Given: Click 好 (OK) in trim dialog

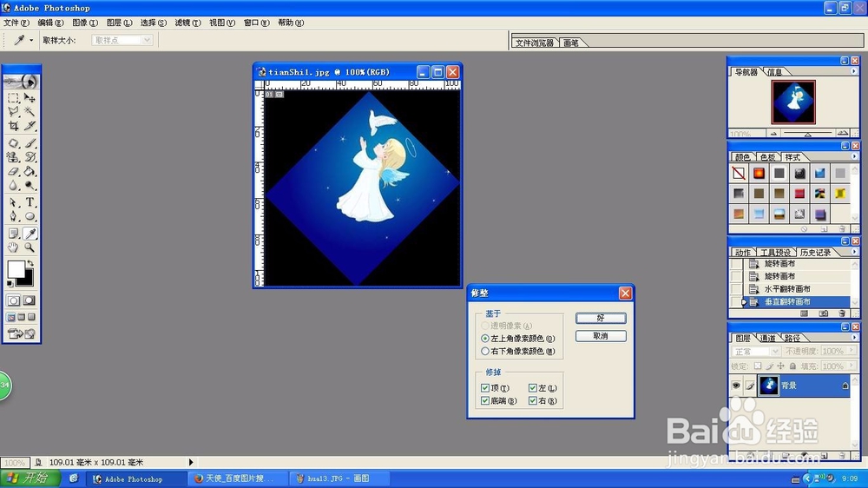Looking at the screenshot, I should click(x=601, y=318).
